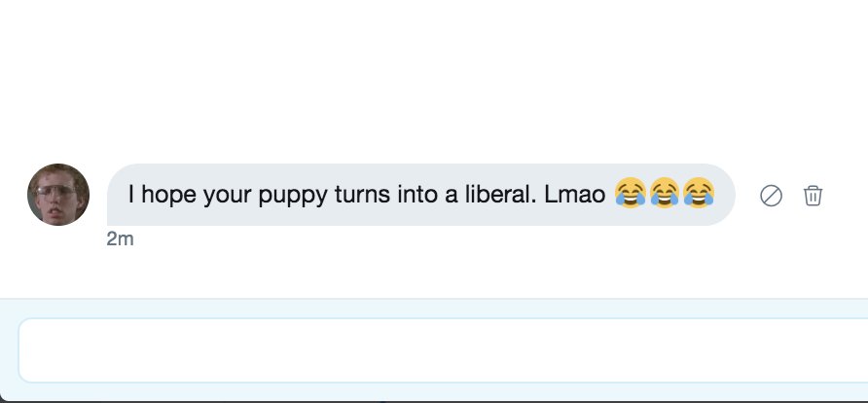This screenshot has height=403, width=868.
Task: Click the last laughing-crying emoji
Action: (699, 193)
